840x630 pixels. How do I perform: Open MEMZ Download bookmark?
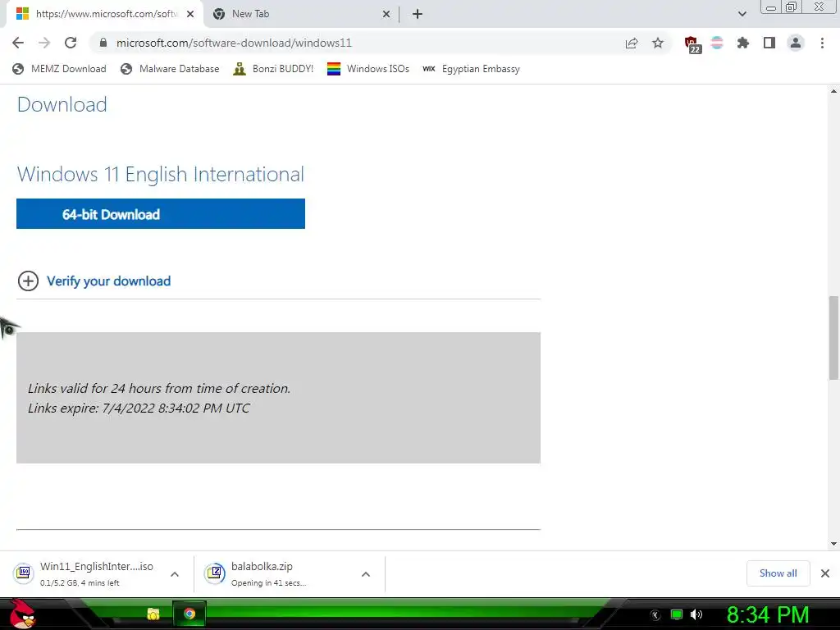59,69
